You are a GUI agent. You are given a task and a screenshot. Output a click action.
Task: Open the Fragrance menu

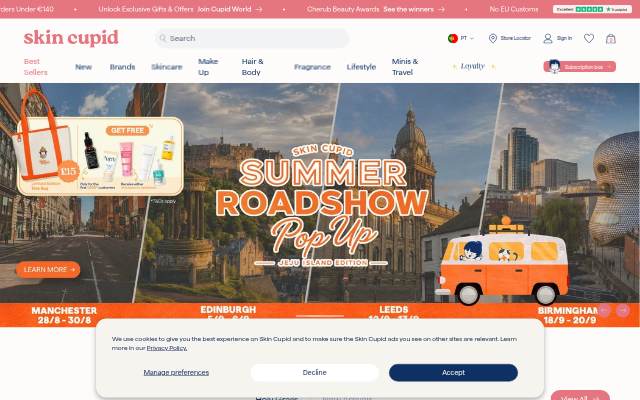[312, 67]
